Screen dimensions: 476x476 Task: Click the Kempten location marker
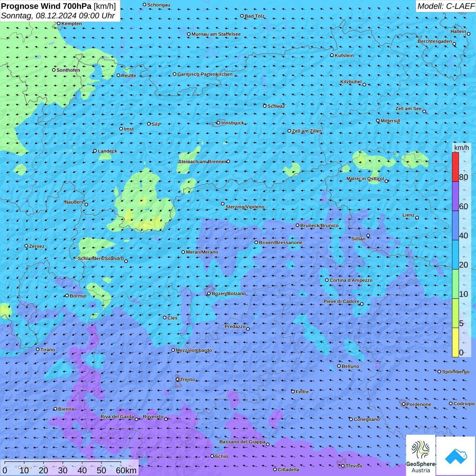(58, 23)
